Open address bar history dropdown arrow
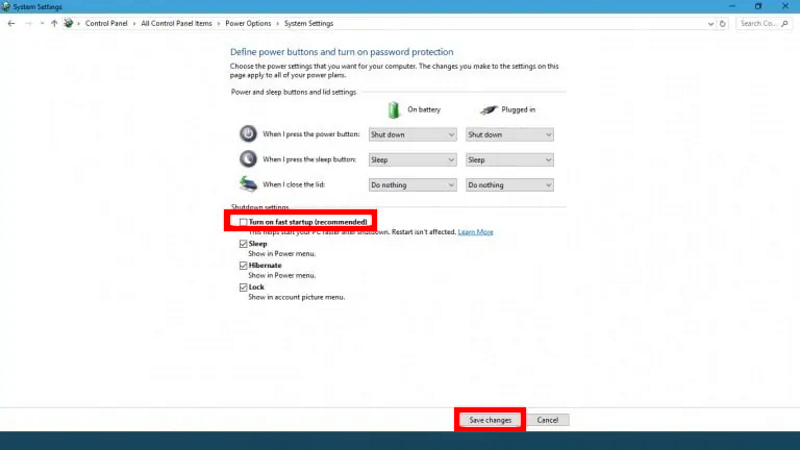Image resolution: width=800 pixels, height=450 pixels. click(712, 23)
